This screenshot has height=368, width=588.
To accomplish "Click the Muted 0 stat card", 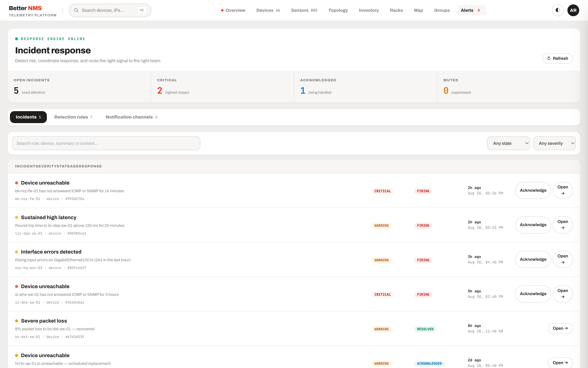I will pos(509,87).
